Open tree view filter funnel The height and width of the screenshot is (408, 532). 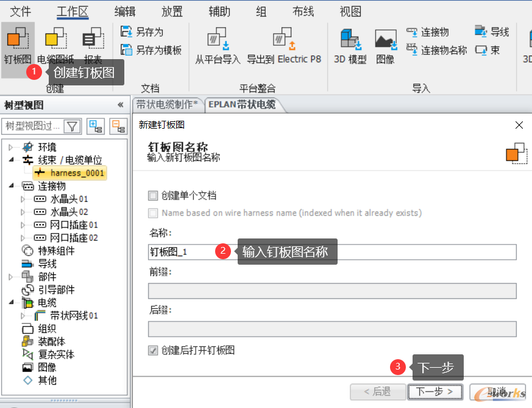point(73,127)
